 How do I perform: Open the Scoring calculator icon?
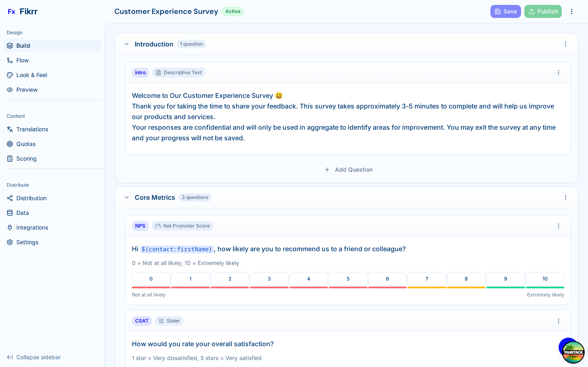click(x=10, y=158)
